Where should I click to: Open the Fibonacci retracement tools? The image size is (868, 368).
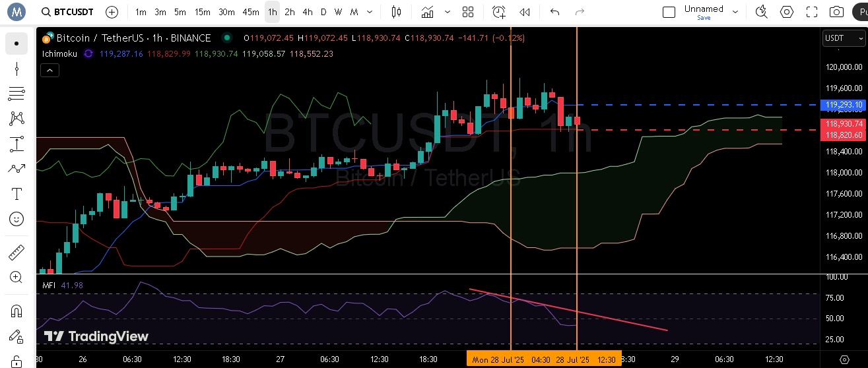click(x=17, y=94)
